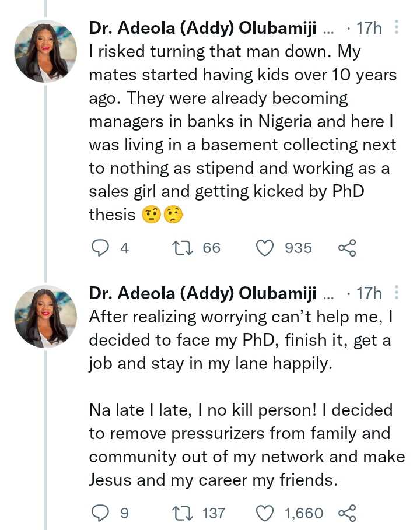Open author profile picture on first tweet

point(45,52)
